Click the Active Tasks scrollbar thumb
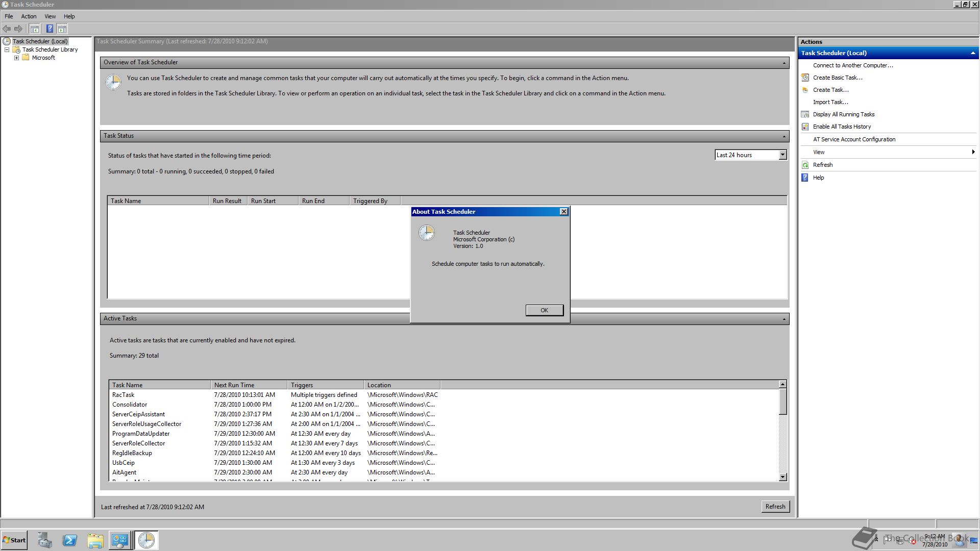 782,402
